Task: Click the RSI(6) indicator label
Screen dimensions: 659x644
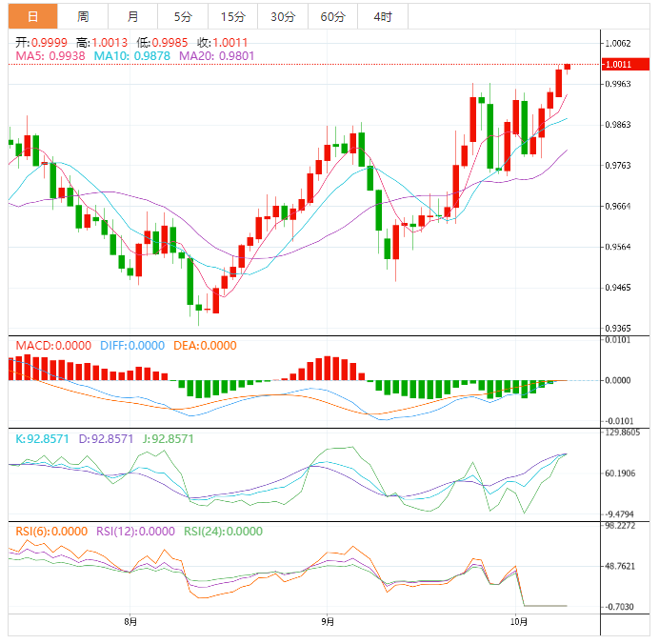Action: click(x=50, y=532)
